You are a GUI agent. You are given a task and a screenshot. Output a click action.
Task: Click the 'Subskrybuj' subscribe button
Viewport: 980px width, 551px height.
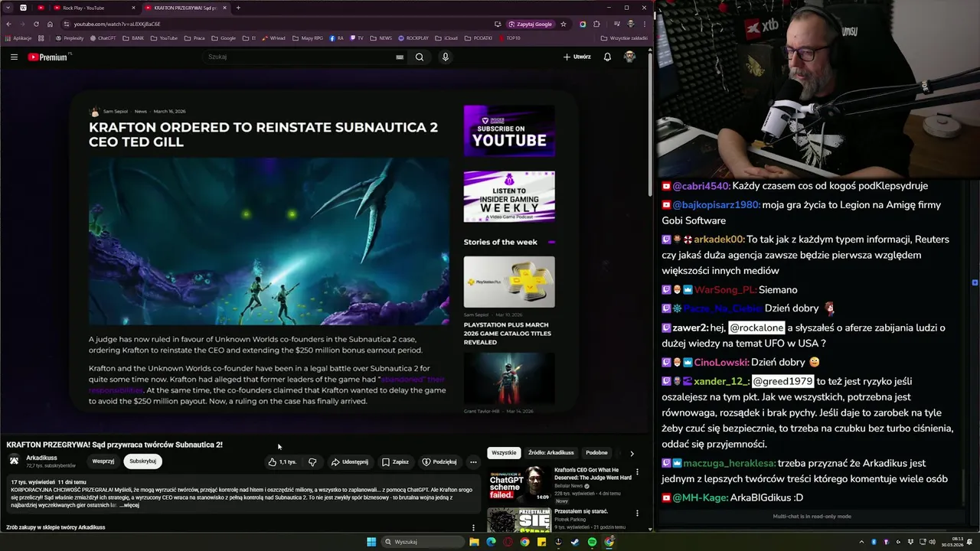coord(142,461)
